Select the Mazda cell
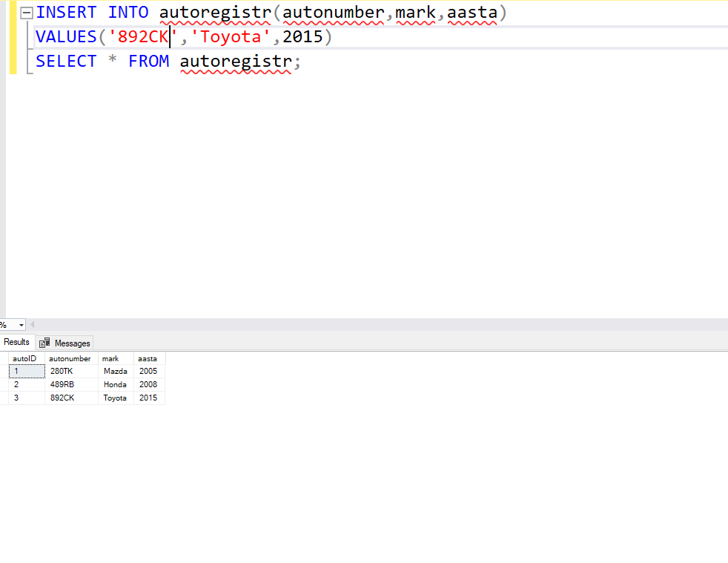Viewport: 728px width, 563px height. tap(116, 371)
